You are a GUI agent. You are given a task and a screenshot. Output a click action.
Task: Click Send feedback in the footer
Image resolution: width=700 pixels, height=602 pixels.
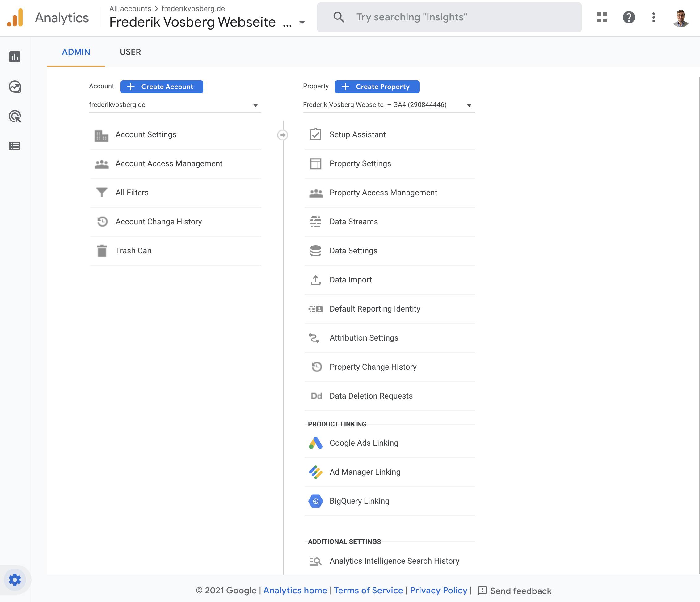[515, 591]
